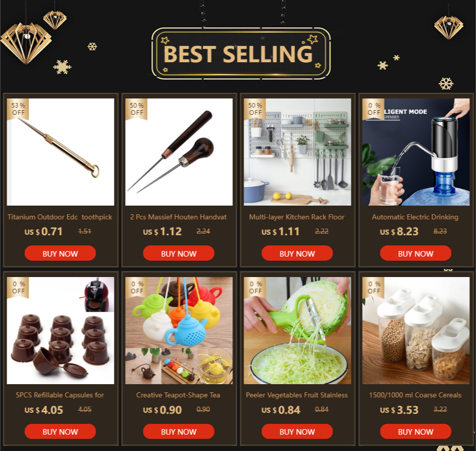This screenshot has width=476, height=451.
Task: View the cabbage peeler product photo
Action: point(297,331)
